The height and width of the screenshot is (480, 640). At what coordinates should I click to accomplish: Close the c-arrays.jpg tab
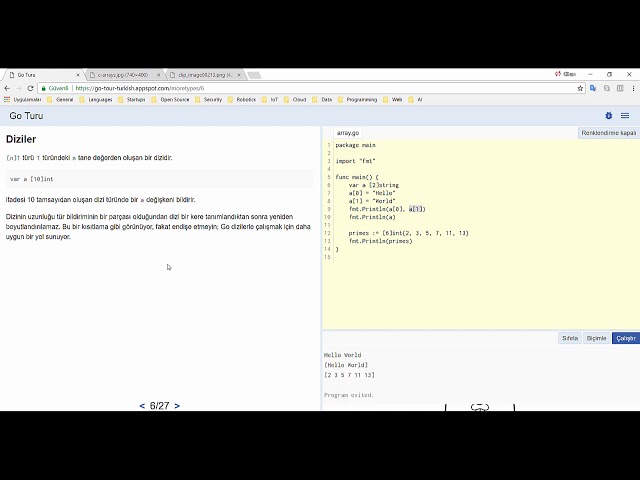(x=159, y=75)
